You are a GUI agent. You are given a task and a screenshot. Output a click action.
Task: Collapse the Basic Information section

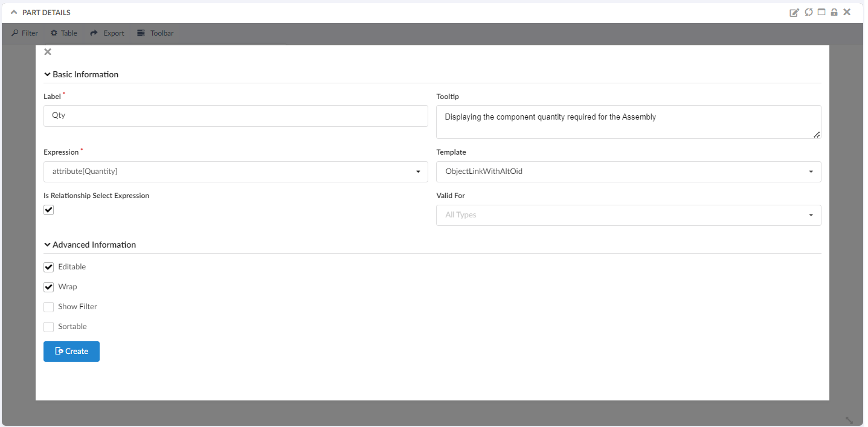(x=47, y=75)
